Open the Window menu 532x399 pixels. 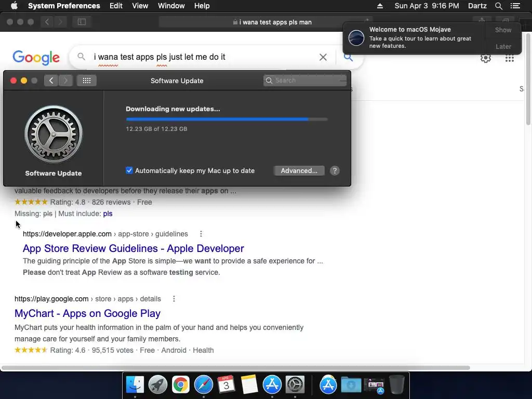point(171,6)
